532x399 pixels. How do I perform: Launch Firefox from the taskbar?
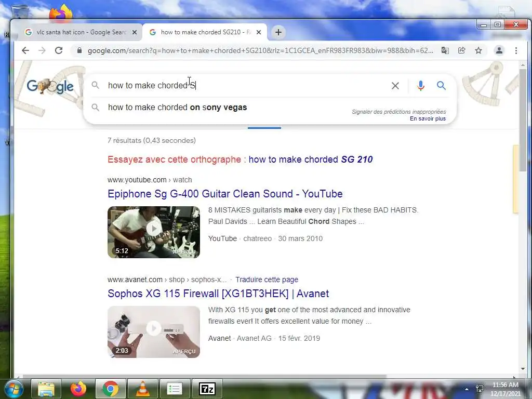(x=78, y=389)
